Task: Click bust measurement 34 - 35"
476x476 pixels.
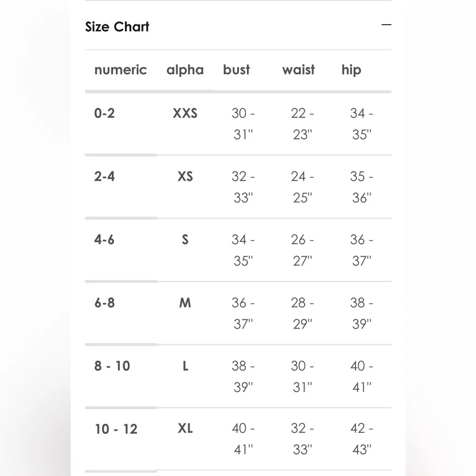Action: pyautogui.click(x=243, y=250)
